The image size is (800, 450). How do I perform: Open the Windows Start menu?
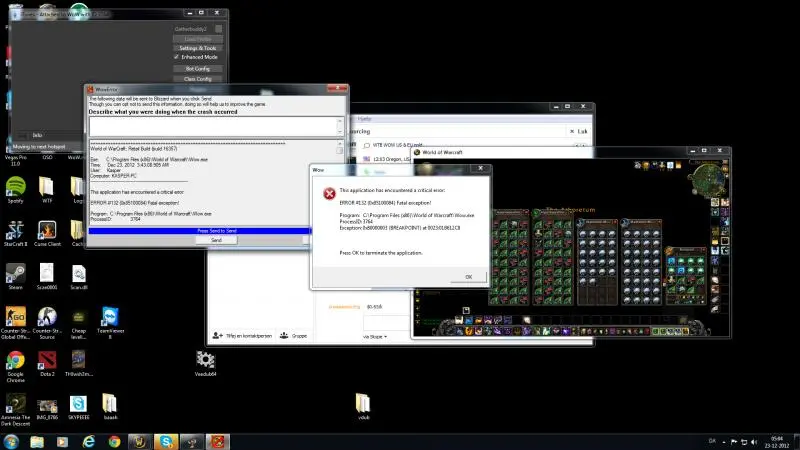[11, 442]
